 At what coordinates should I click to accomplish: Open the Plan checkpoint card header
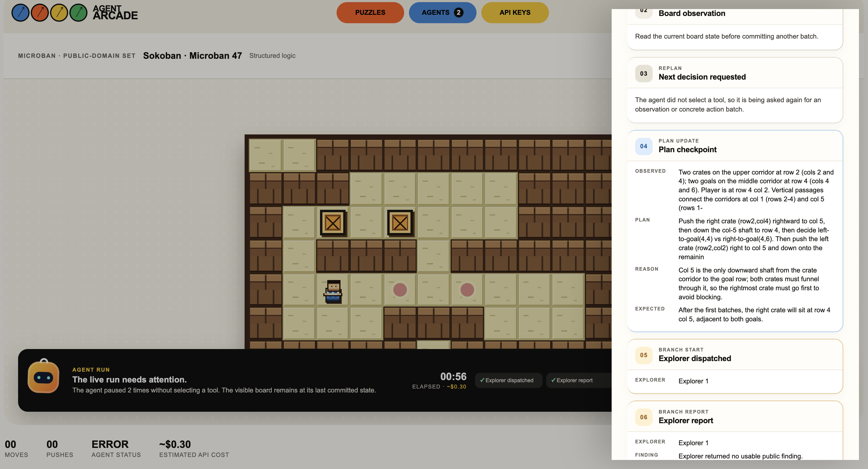(735, 146)
